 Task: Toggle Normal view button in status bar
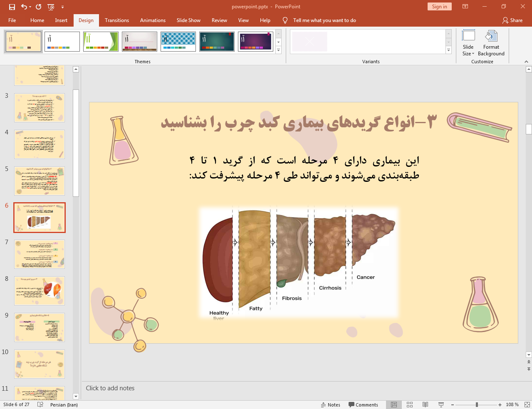(394, 404)
